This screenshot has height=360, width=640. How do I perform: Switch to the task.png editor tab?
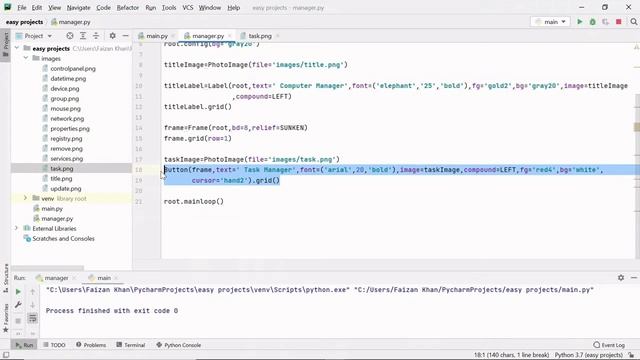tap(260, 36)
